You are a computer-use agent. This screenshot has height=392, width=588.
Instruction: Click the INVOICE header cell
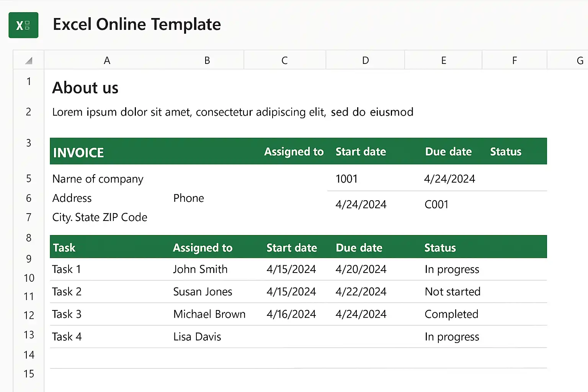(78, 152)
